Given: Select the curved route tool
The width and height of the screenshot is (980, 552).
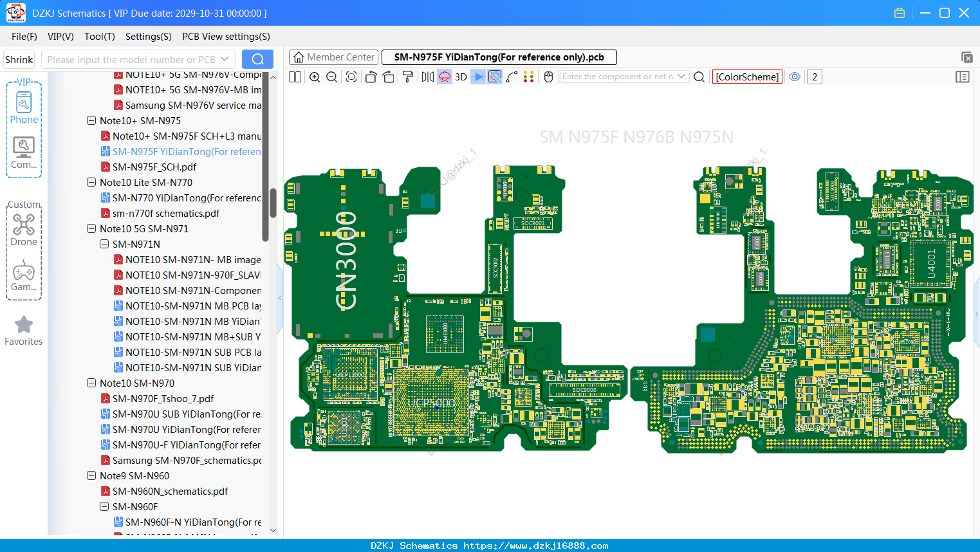Looking at the screenshot, I should click(x=512, y=77).
